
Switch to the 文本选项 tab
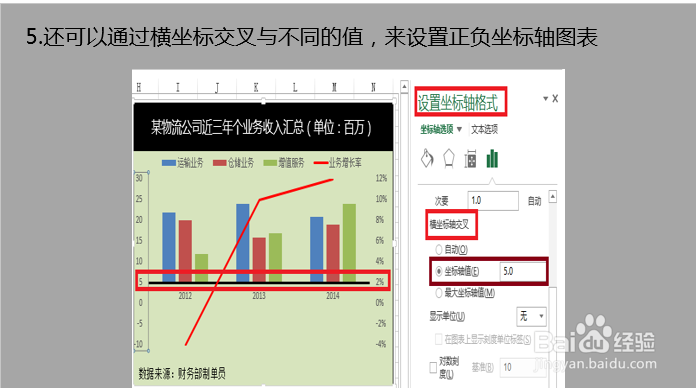click(484, 129)
